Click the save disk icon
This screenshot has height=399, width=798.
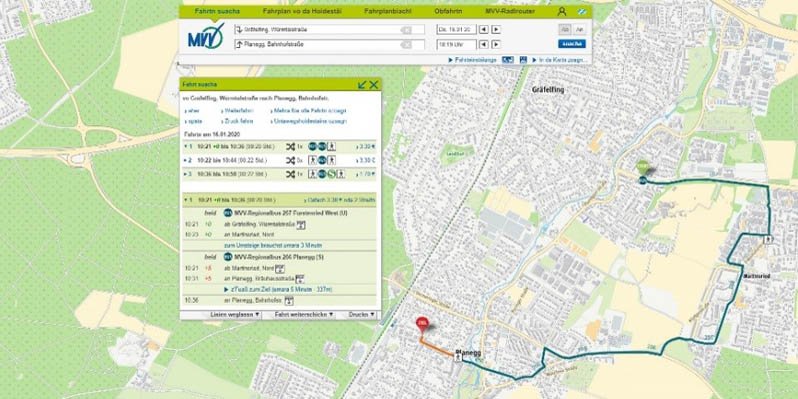pyautogui.click(x=523, y=60)
